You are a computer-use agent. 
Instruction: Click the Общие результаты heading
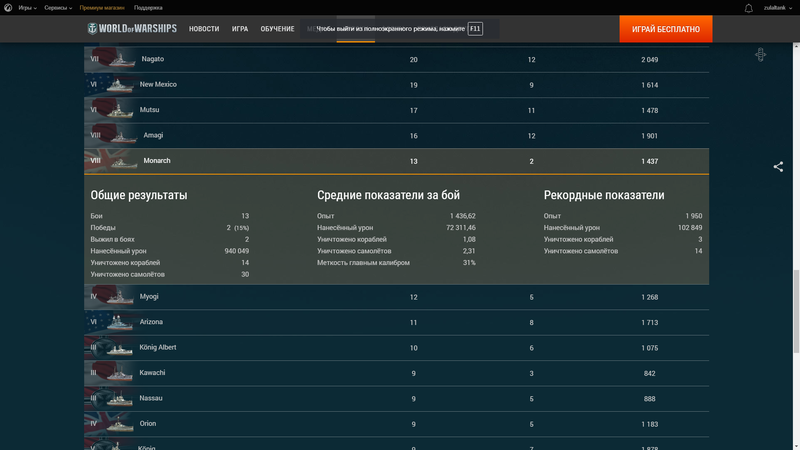(139, 195)
